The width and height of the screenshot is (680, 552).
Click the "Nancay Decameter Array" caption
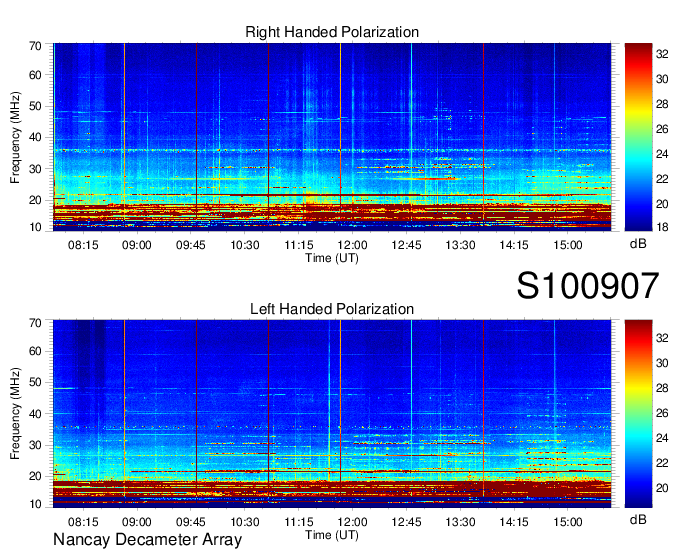tap(147, 540)
